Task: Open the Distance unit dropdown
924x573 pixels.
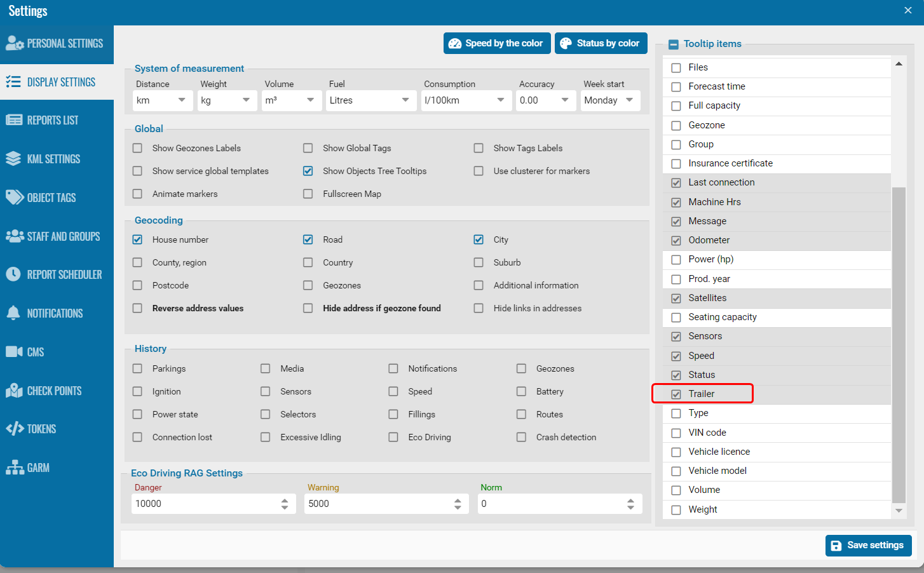Action: (x=163, y=100)
